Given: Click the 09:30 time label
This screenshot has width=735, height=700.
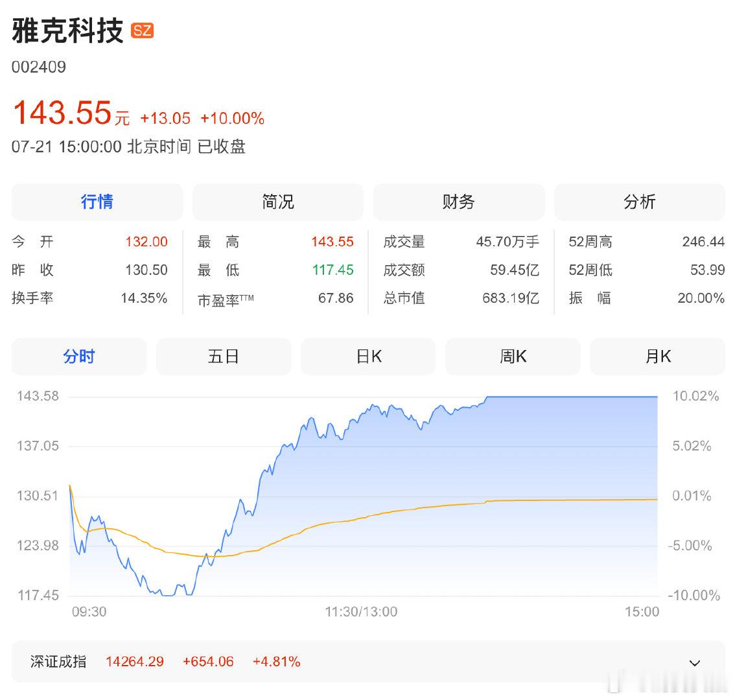Looking at the screenshot, I should pyautogui.click(x=89, y=612).
